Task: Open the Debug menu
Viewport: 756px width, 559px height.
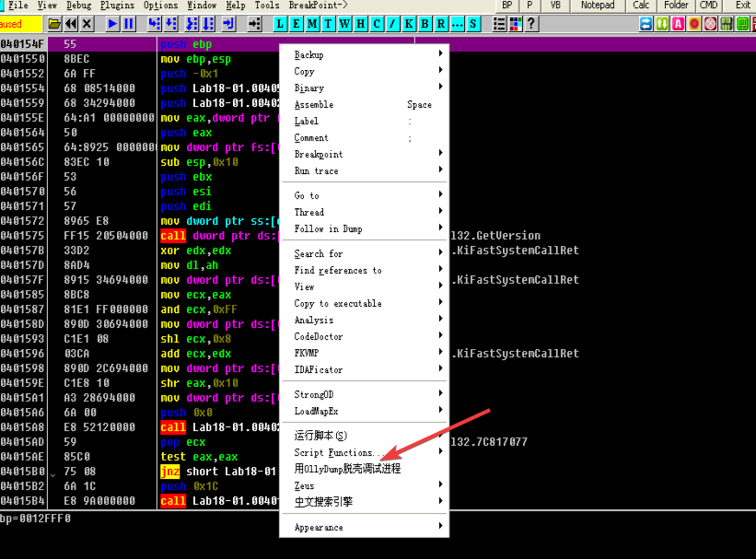Action: pos(79,6)
